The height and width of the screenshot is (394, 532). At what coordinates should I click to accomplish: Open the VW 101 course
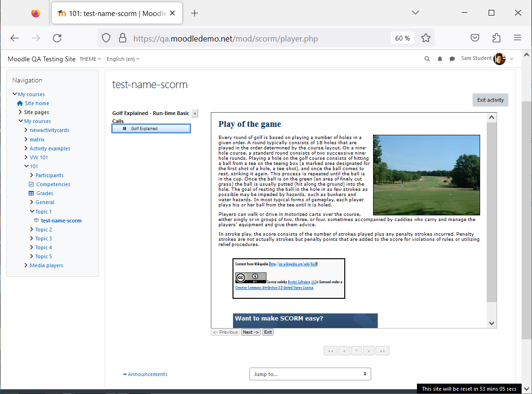[39, 157]
